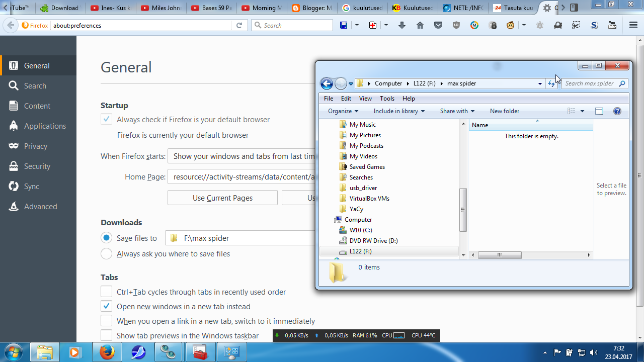Screen dimensions: 644x362
Task: Open the File menu in Explorer
Action: point(329,99)
